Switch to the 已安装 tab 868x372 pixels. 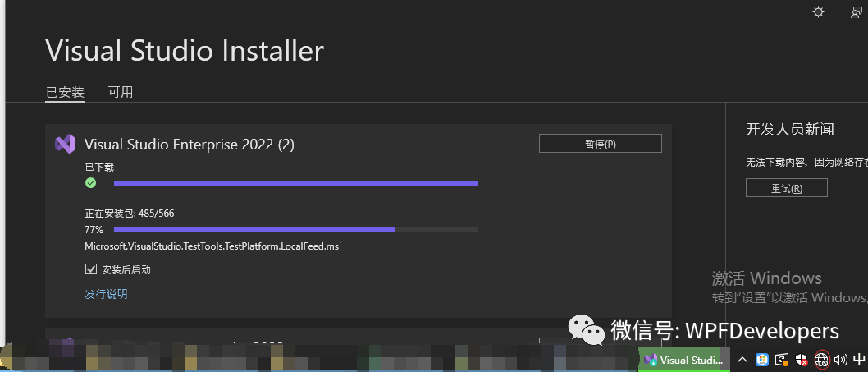pos(65,91)
